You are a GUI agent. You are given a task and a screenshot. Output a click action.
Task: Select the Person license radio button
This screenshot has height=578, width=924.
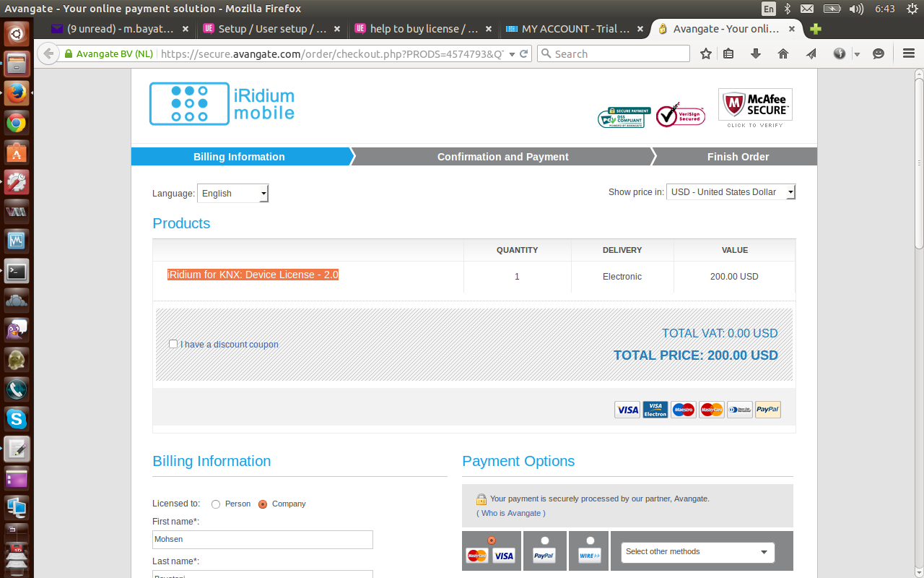[216, 504]
